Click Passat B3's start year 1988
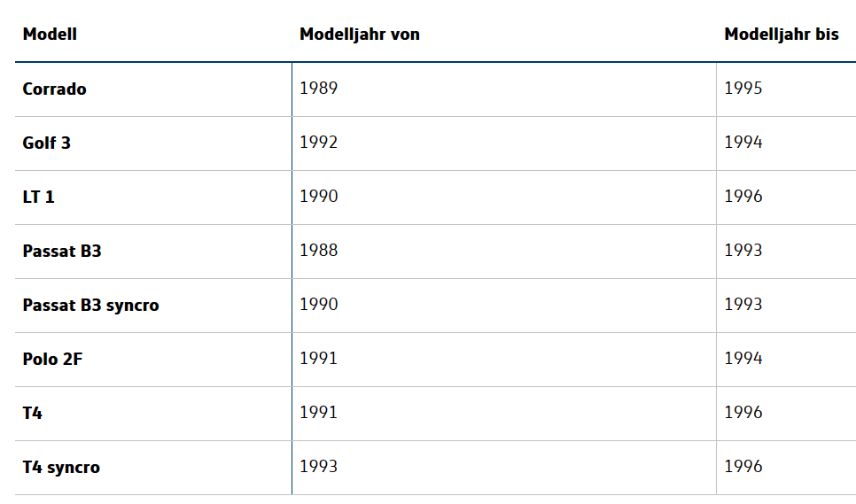 [318, 251]
